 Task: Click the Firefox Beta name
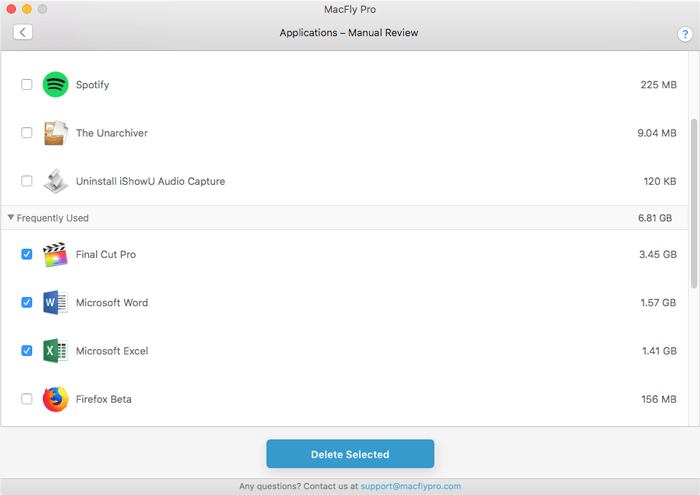point(104,399)
